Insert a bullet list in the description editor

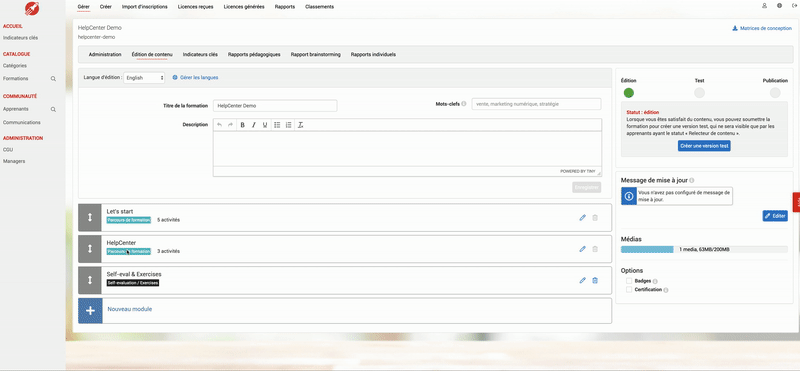click(277, 125)
